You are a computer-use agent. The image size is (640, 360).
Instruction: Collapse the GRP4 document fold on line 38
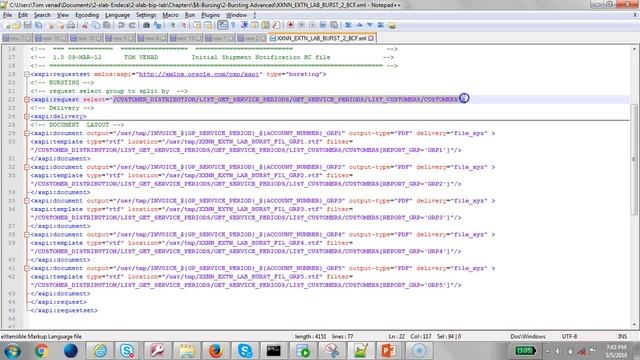pos(27,235)
